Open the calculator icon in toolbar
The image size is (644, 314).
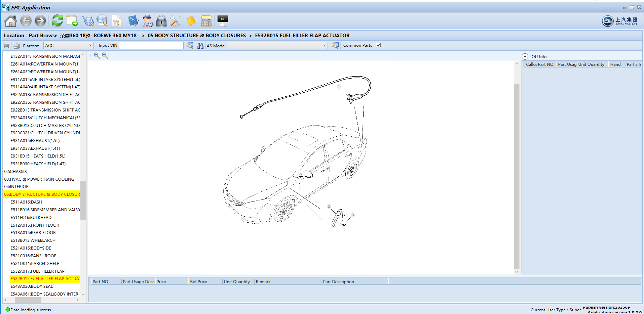(206, 21)
